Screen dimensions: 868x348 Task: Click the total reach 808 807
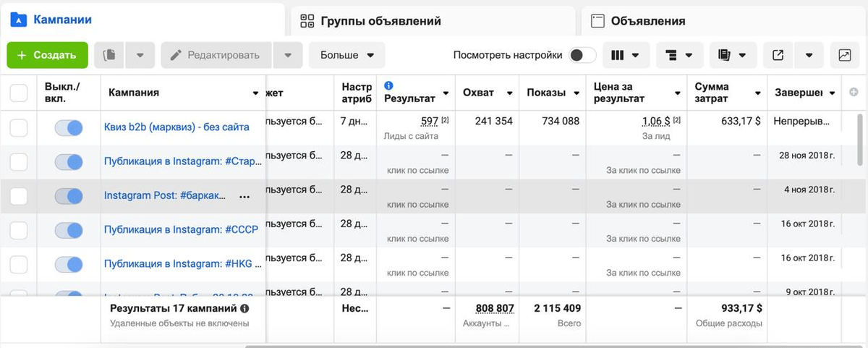click(x=495, y=308)
